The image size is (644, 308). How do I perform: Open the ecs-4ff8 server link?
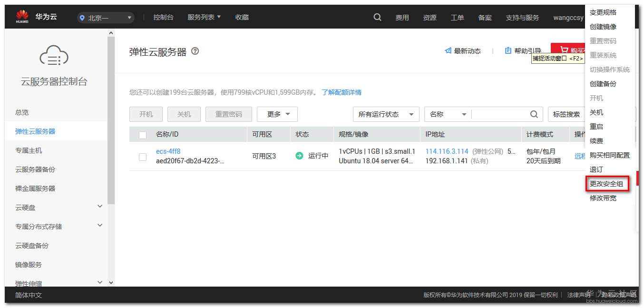click(x=168, y=151)
